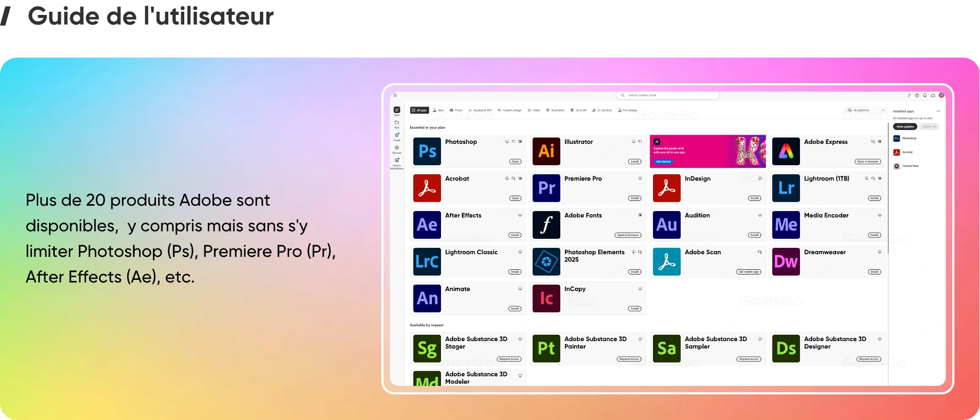Click the Audition Au icon
Screen dimensions: 980x420
pos(667,225)
